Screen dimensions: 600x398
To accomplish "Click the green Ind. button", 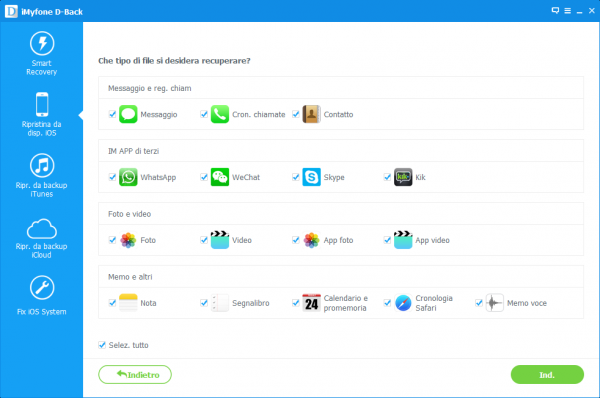I will 547,375.
